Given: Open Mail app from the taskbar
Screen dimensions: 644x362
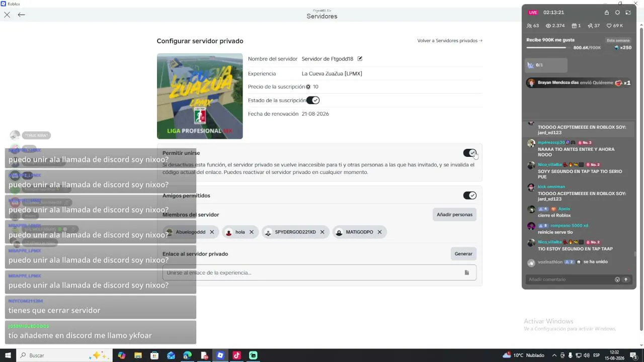Looking at the screenshot, I should coord(171,355).
